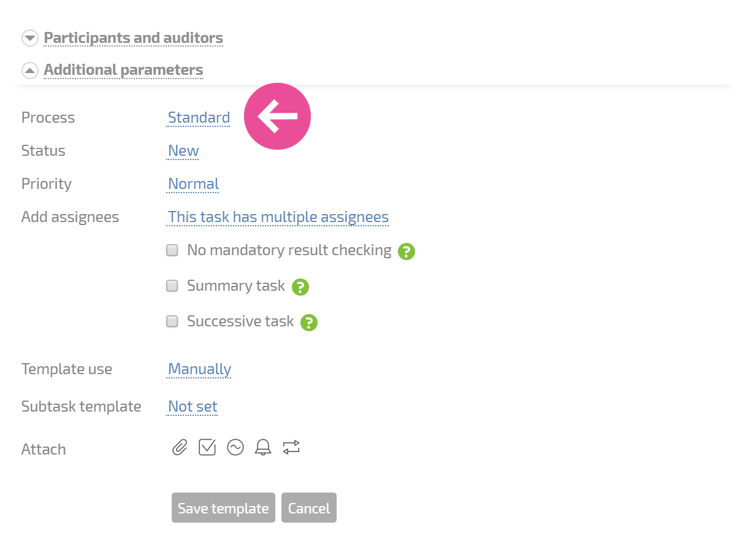Collapse the Additional parameters section
Image resolution: width=756 pixels, height=549 pixels.
point(123,70)
